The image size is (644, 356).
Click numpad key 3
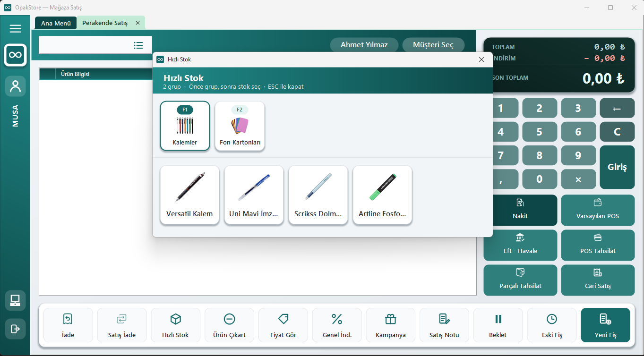[x=578, y=108]
